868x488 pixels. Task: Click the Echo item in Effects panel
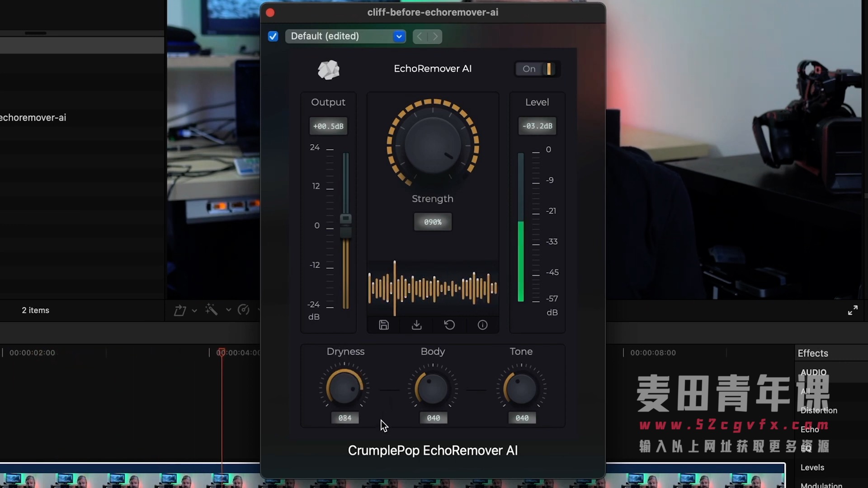[x=810, y=429]
